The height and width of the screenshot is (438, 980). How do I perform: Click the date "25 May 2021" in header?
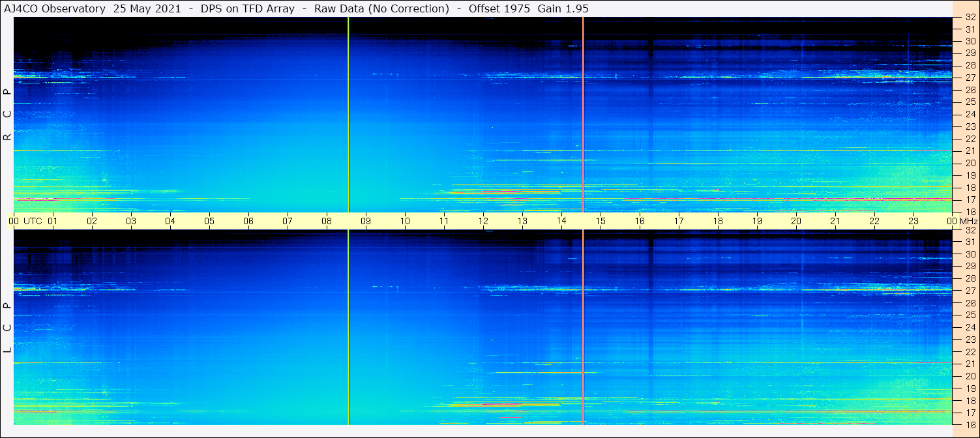click(147, 8)
